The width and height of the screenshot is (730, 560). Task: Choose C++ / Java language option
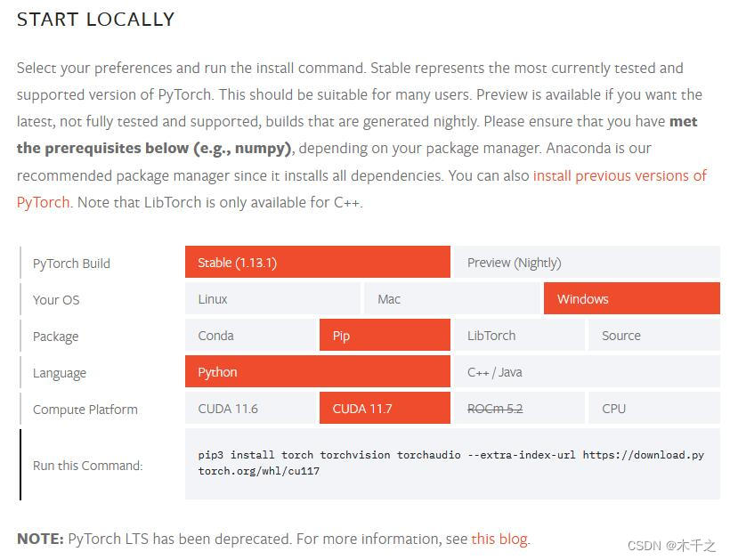pos(587,371)
